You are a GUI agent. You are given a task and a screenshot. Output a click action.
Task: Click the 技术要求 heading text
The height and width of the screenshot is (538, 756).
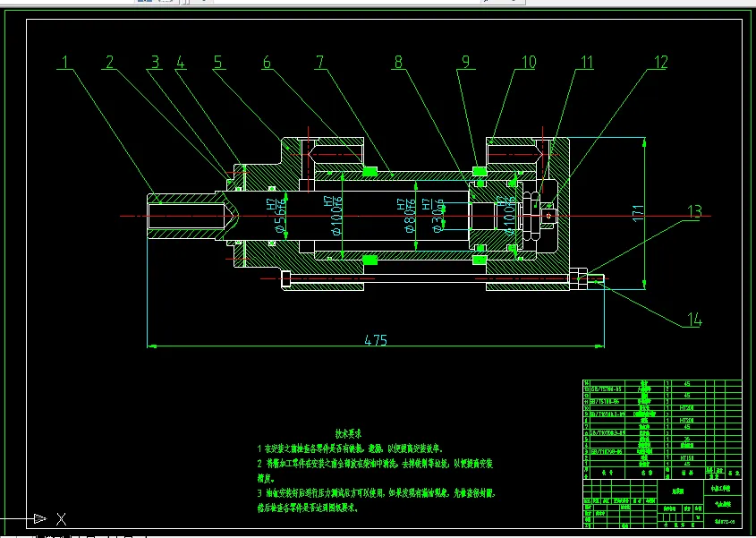349,434
